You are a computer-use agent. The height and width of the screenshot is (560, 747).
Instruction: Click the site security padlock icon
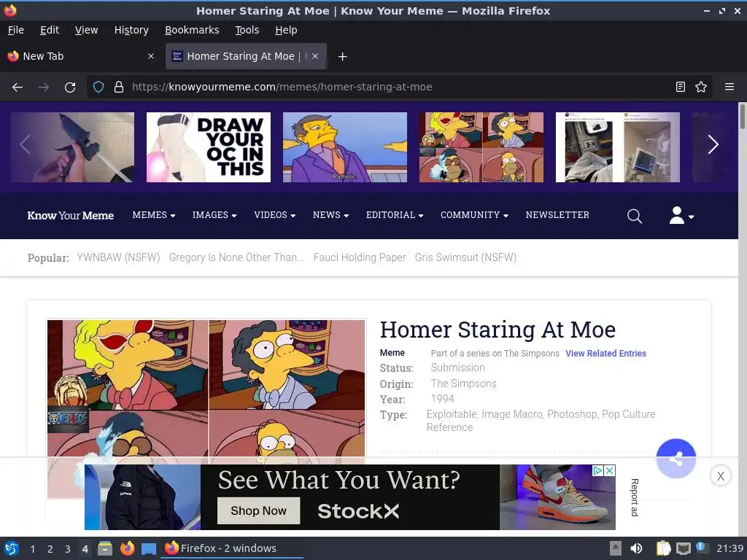pyautogui.click(x=119, y=87)
